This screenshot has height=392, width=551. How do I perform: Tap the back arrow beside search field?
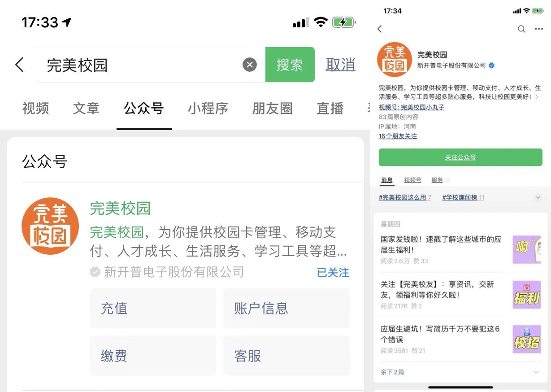[19, 65]
